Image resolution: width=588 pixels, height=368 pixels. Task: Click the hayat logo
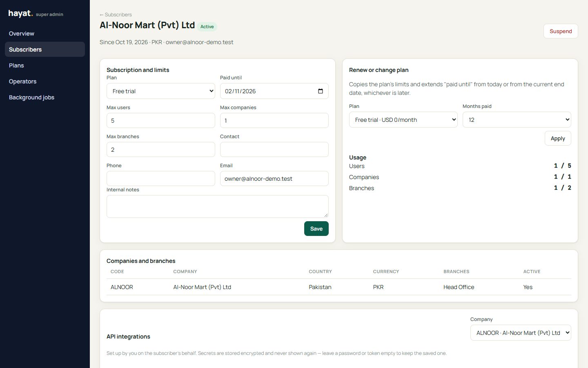(x=20, y=13)
